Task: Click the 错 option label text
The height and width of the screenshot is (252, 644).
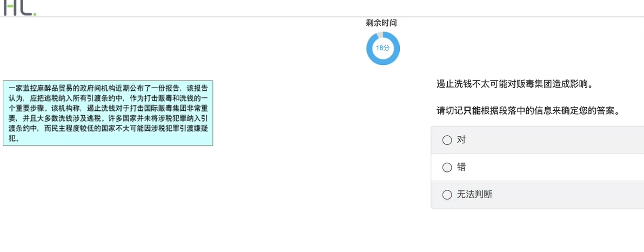Action: 461,167
